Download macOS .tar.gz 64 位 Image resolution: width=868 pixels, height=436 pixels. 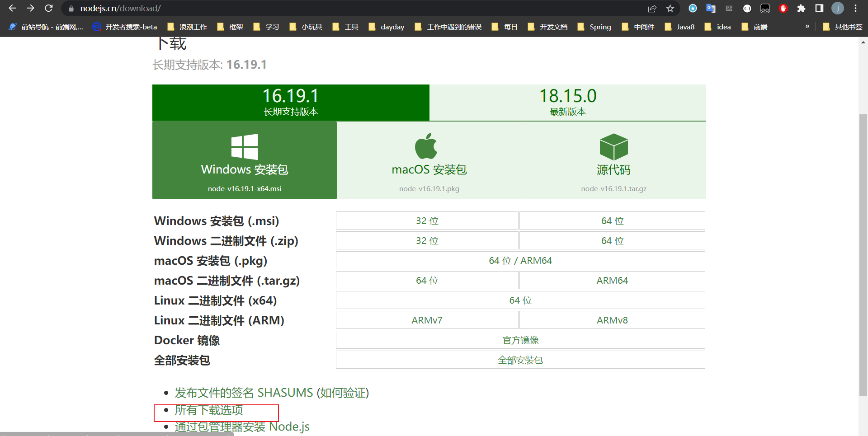[427, 280]
